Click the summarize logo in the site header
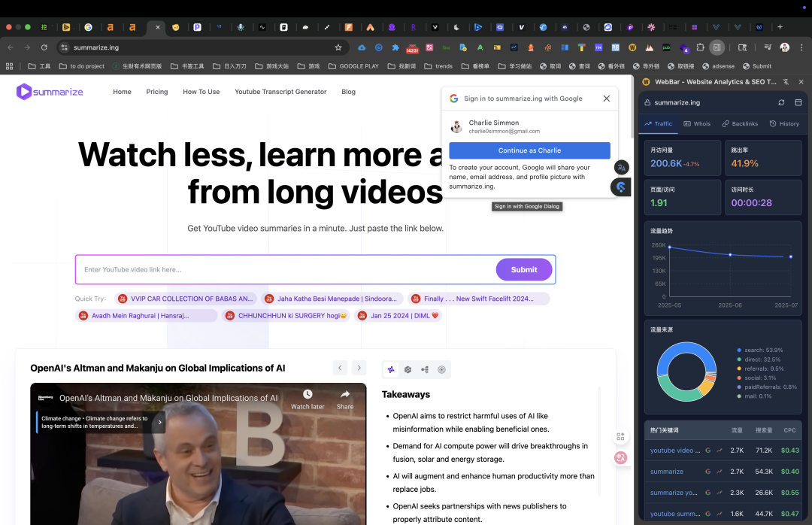Screen dimensions: 812x525 (x=50, y=92)
